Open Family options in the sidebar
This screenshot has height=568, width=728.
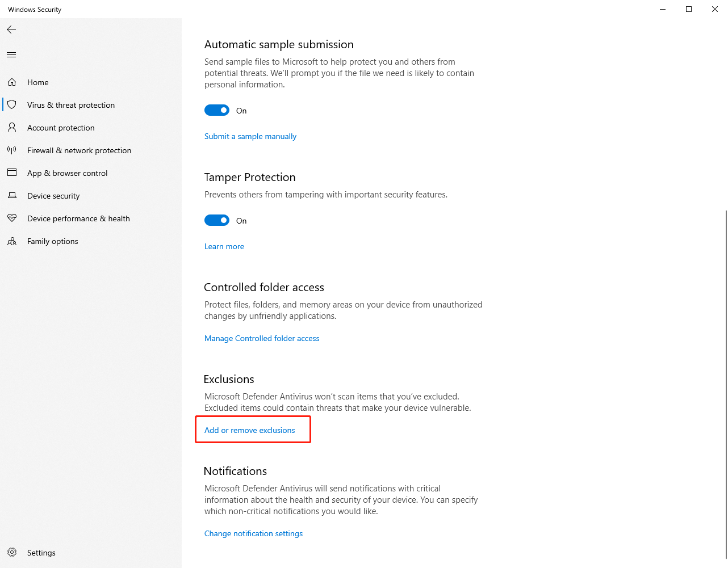91,241
